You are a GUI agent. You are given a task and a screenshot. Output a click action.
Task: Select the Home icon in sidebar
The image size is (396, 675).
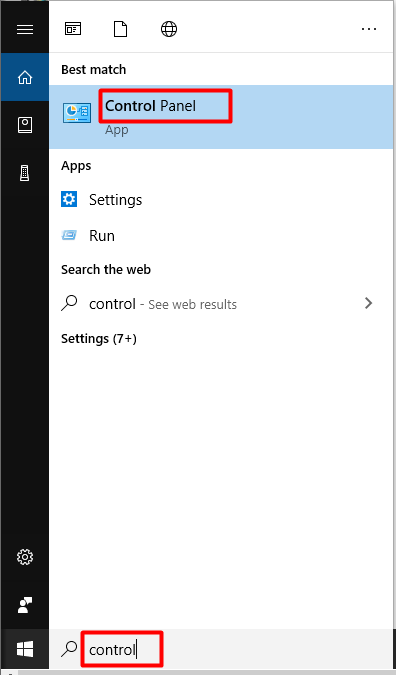pyautogui.click(x=25, y=77)
